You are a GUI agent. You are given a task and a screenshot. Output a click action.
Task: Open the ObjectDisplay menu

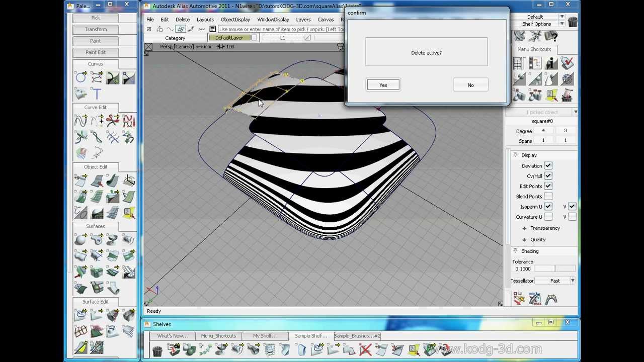(235, 20)
